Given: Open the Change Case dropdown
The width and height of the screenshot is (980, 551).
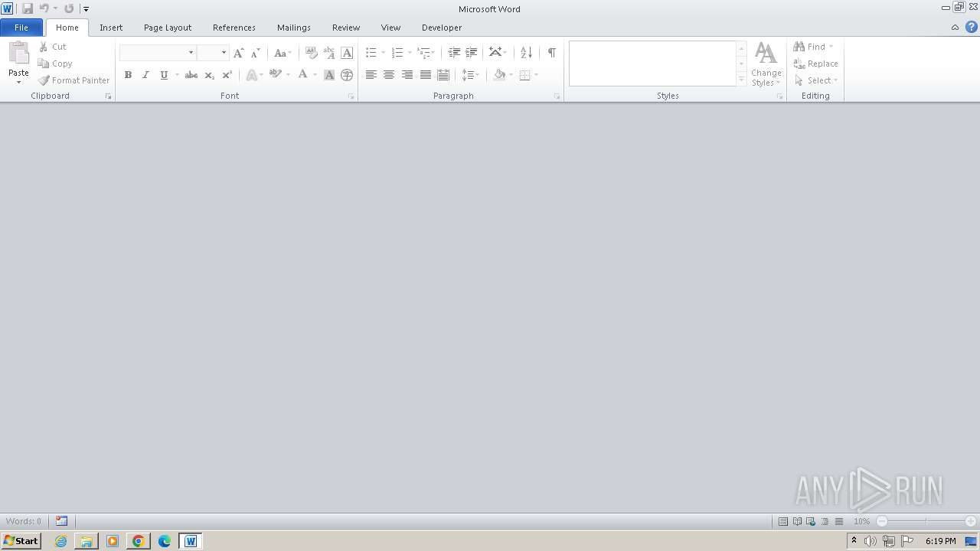Looking at the screenshot, I should tap(283, 53).
